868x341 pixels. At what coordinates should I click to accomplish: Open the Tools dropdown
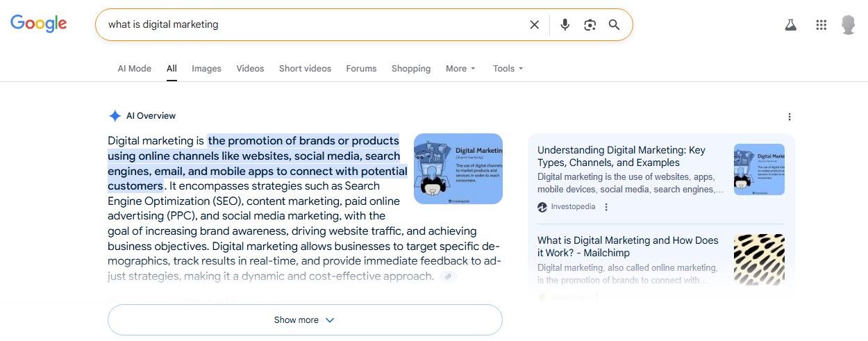pyautogui.click(x=508, y=69)
